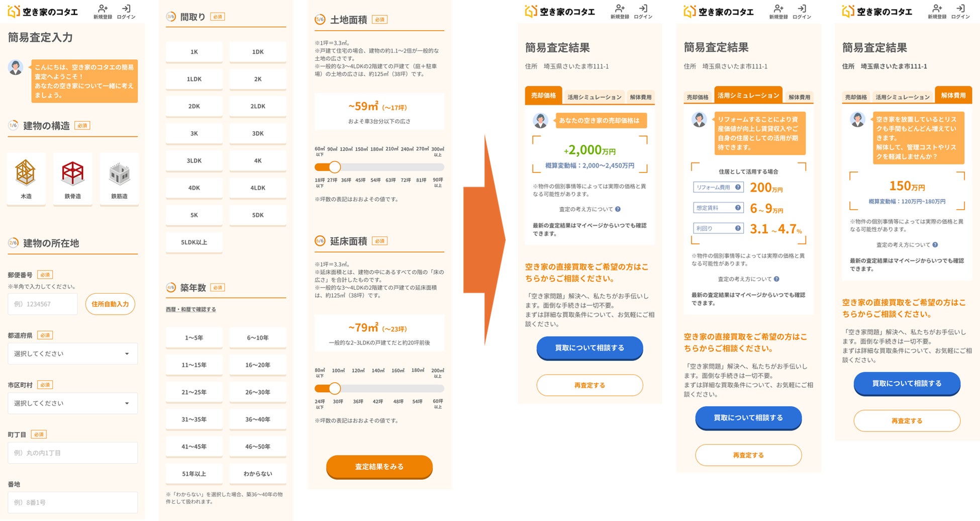Select the 1K floor plan option
This screenshot has height=521, width=980.
(194, 52)
